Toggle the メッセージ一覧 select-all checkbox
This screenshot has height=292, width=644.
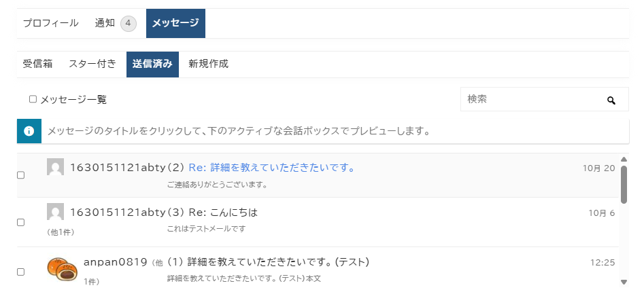[x=33, y=99]
